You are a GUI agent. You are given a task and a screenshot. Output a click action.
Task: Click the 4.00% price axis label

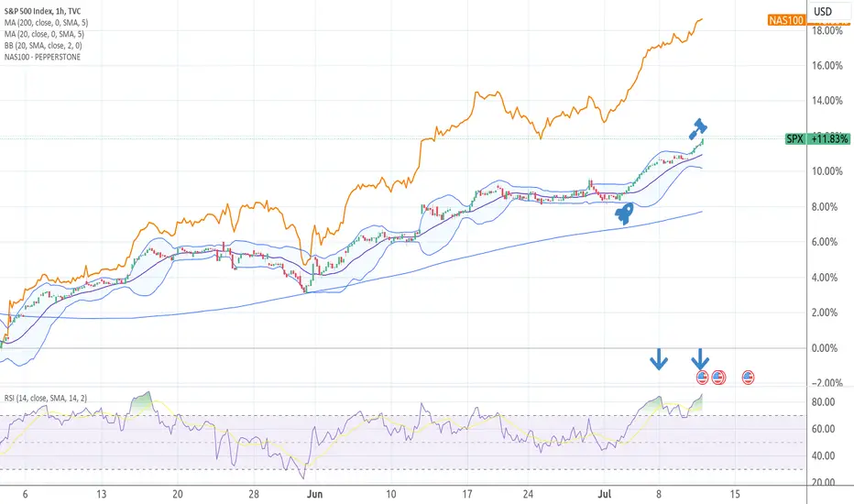coord(827,278)
